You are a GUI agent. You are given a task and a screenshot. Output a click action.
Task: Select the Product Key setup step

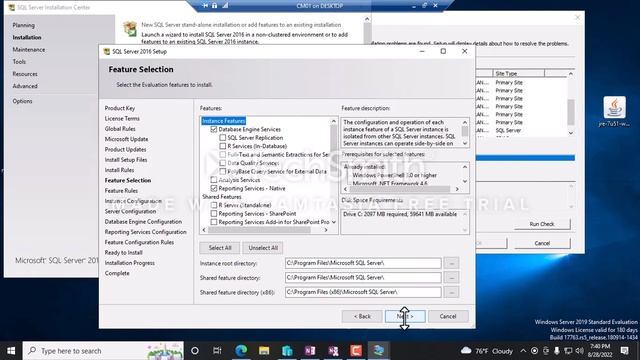coord(120,108)
